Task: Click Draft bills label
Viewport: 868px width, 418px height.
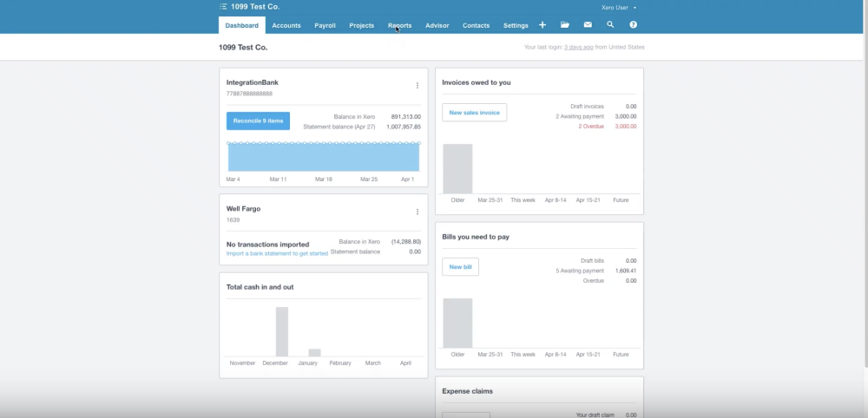Action: pos(592,261)
